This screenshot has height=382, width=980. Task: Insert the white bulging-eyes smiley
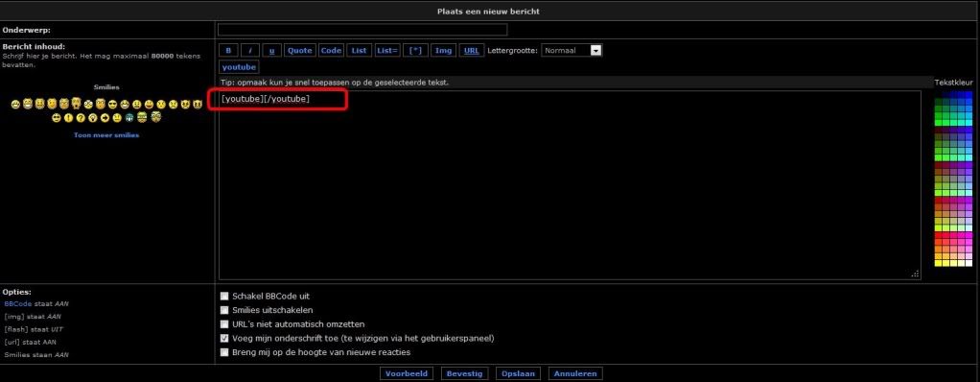coord(88,105)
